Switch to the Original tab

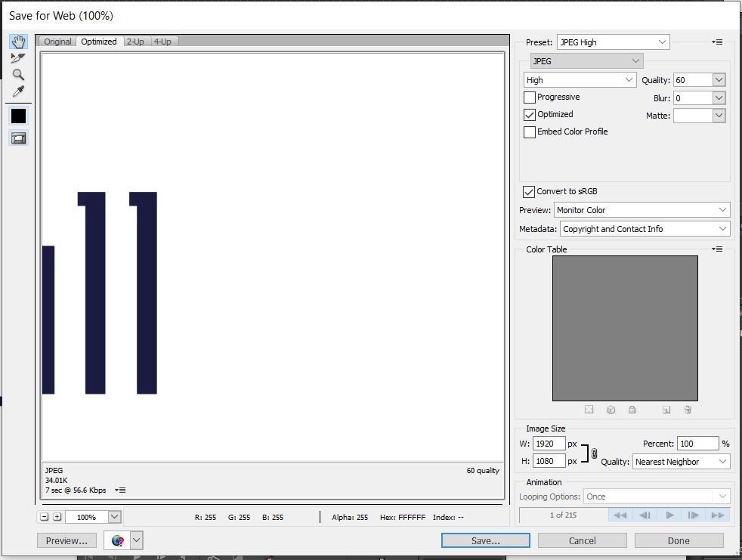pos(57,42)
